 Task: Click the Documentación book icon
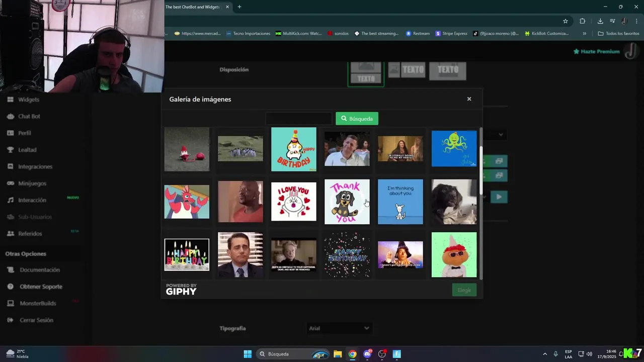(x=10, y=270)
